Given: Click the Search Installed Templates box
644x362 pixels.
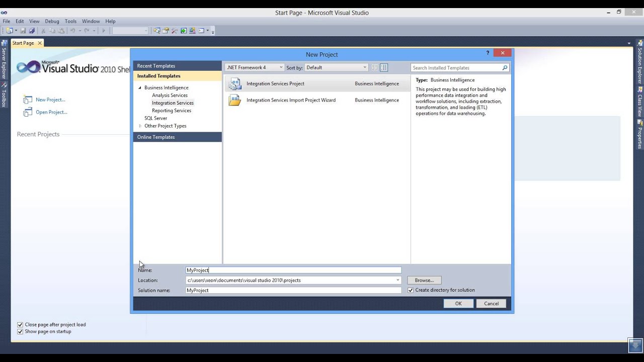Looking at the screenshot, I should (460, 68).
